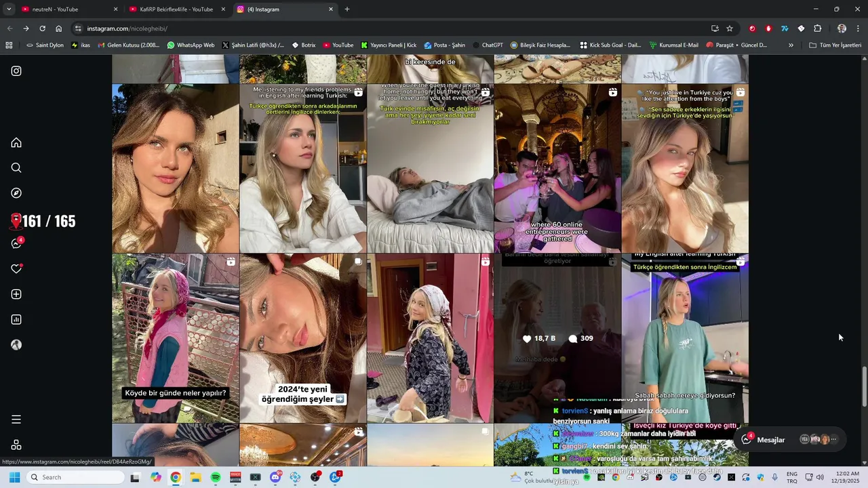Click the browser Home button
868x488 pixels.
pos(58,28)
